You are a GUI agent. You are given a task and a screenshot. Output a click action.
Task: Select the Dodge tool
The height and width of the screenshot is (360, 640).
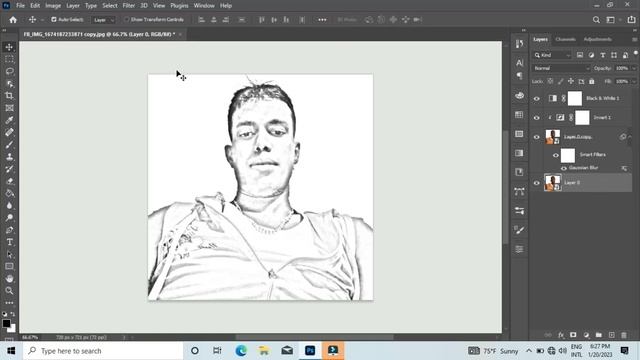point(9,218)
